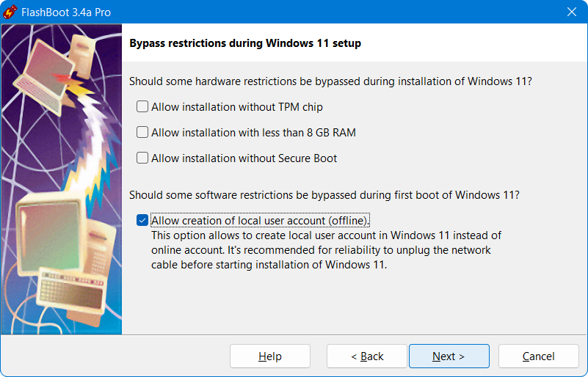The height and width of the screenshot is (377, 588).
Task: Click the Bypass restrictions page heading
Action: (x=245, y=43)
